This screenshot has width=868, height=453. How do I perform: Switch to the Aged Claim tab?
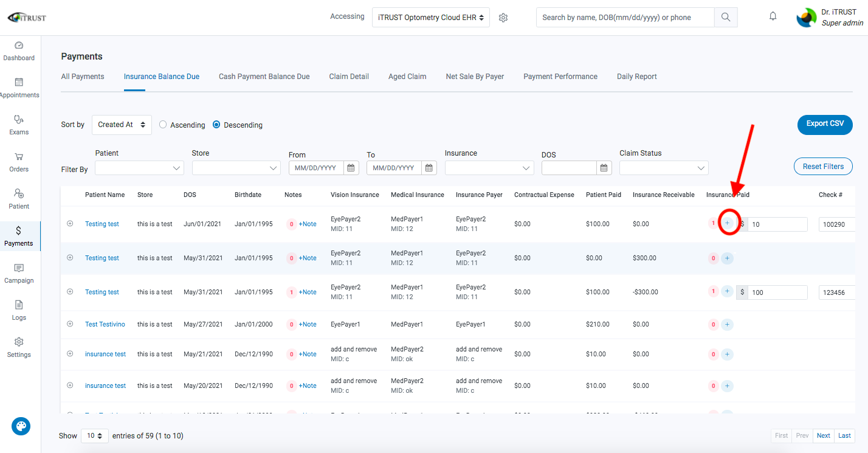point(407,76)
